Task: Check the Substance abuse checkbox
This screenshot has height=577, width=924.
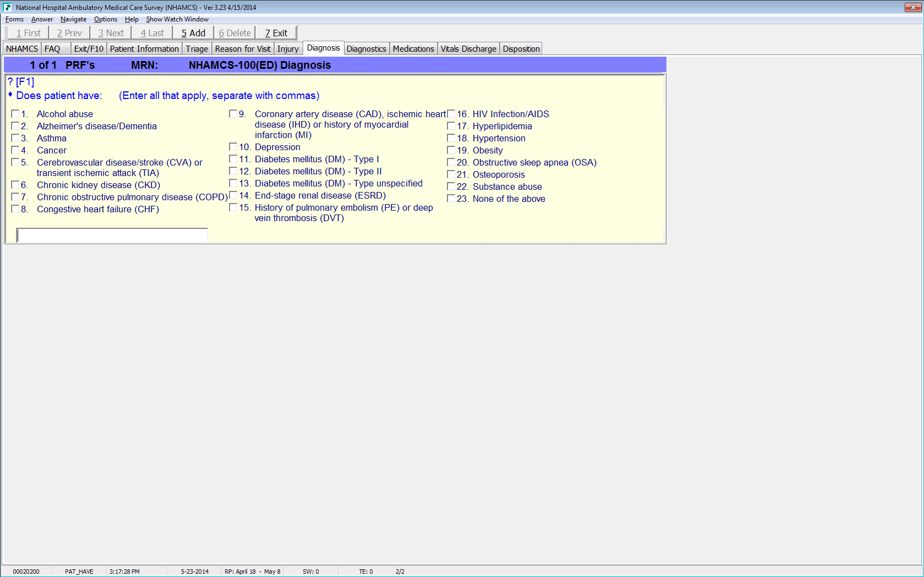Action: (451, 186)
